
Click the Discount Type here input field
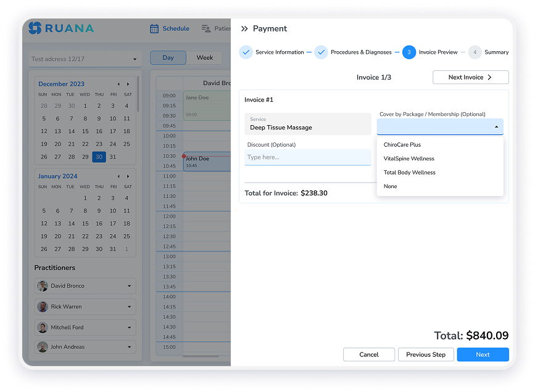click(307, 158)
